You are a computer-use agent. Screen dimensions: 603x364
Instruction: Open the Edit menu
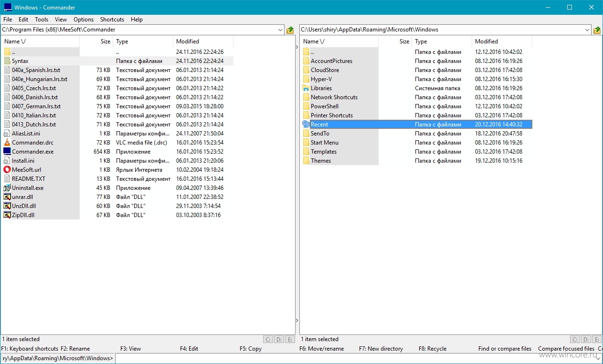23,20
